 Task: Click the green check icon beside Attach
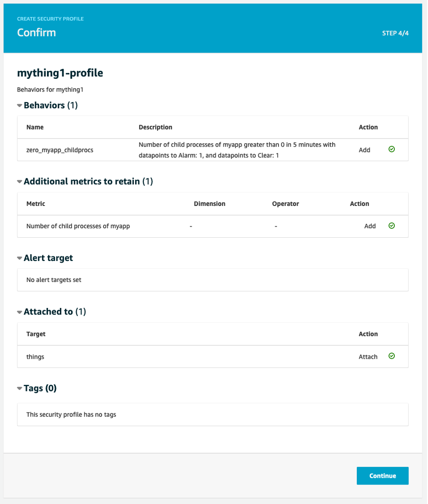[392, 356]
